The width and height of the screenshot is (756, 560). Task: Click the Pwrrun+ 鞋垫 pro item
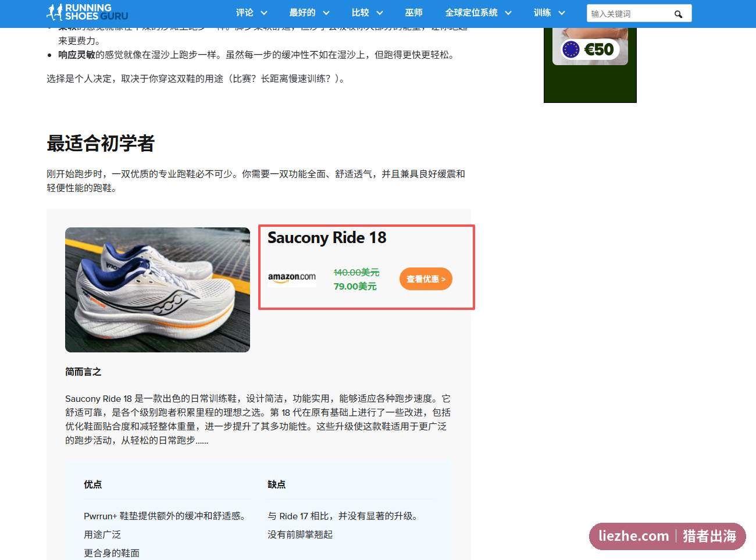tap(166, 516)
